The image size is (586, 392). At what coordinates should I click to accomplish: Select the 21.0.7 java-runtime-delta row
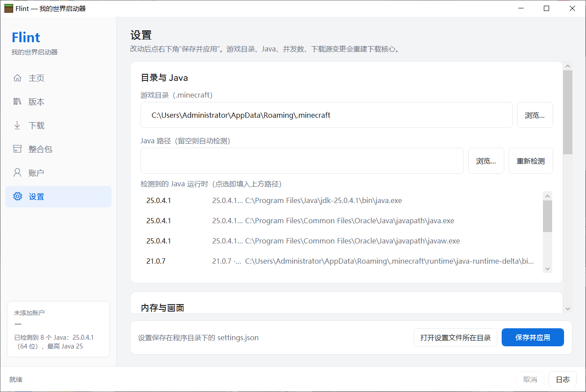pos(341,261)
